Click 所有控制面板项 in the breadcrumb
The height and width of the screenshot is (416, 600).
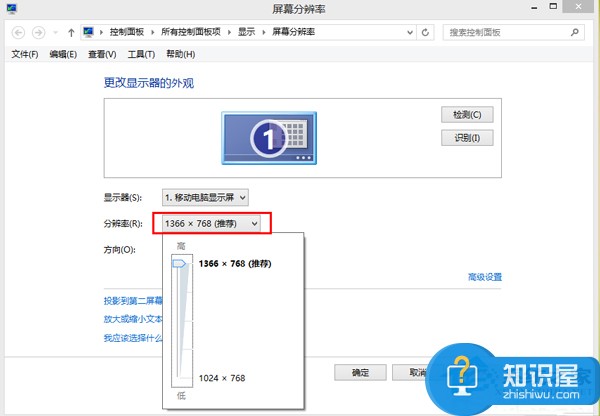191,32
